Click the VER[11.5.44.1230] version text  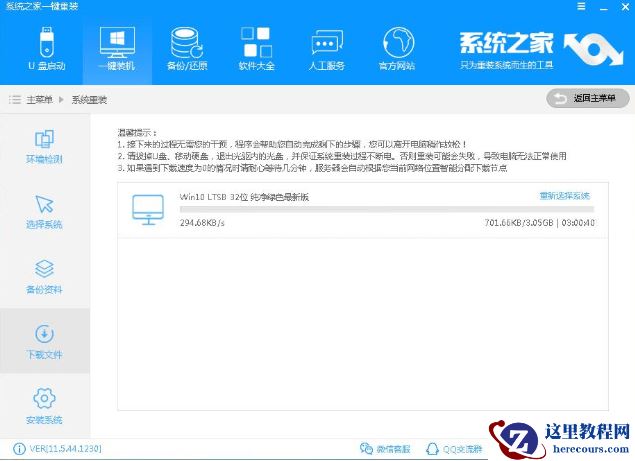[65, 448]
